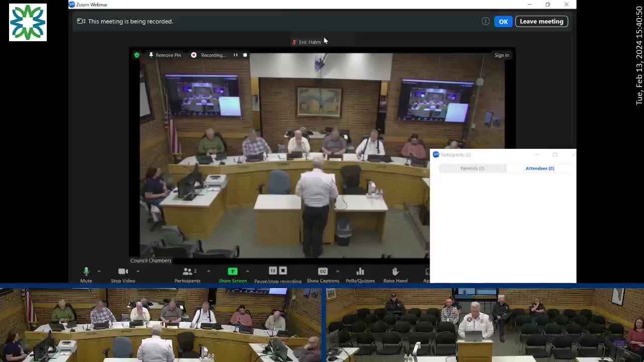
Task: Open the Participants panel icon
Action: [187, 271]
